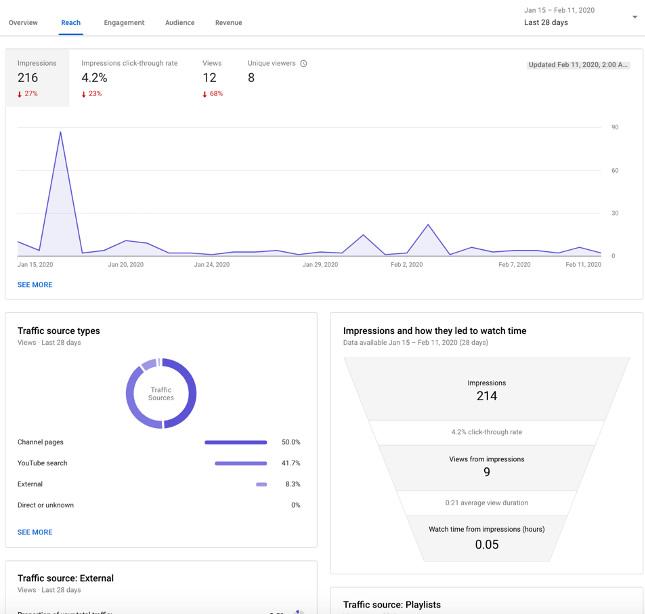645x614 pixels.
Task: Select the Views metric card
Action: (x=212, y=78)
